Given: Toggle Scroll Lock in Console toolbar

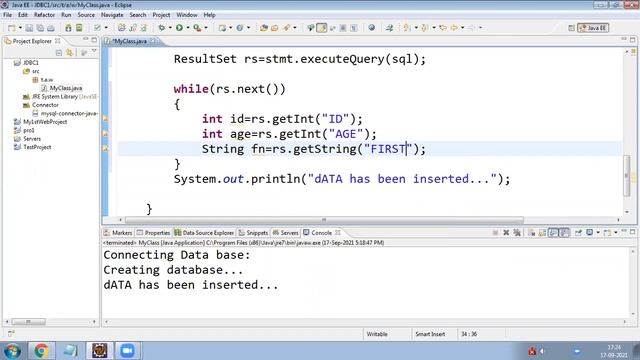Looking at the screenshot, I should point(542,233).
